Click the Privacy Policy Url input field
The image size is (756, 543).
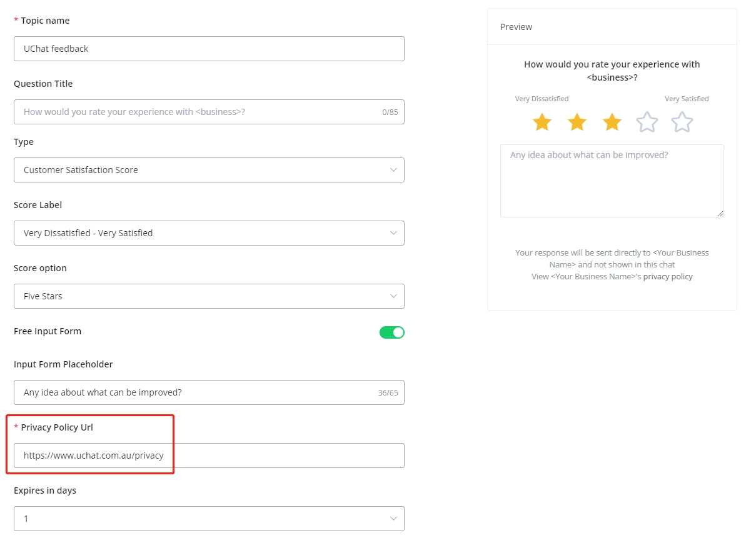click(209, 456)
